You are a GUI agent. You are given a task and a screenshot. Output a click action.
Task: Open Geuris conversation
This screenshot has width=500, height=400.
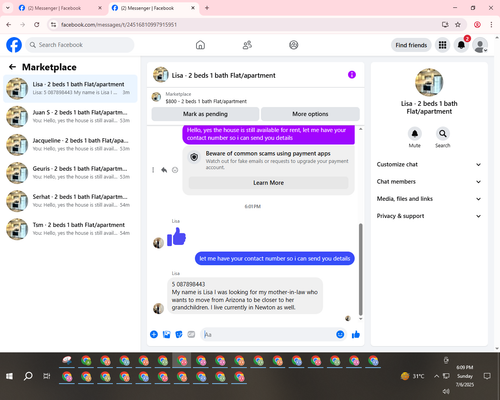point(70,173)
